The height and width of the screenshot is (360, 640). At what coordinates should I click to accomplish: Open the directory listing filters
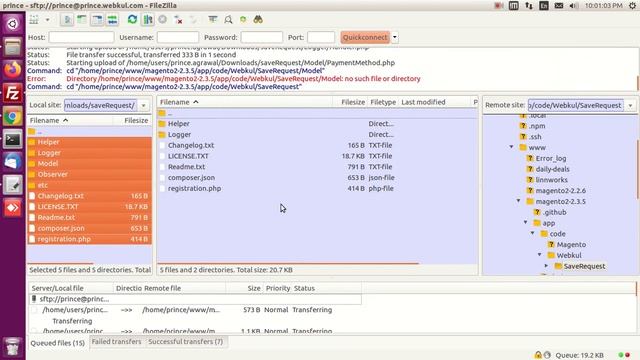pos(213,20)
